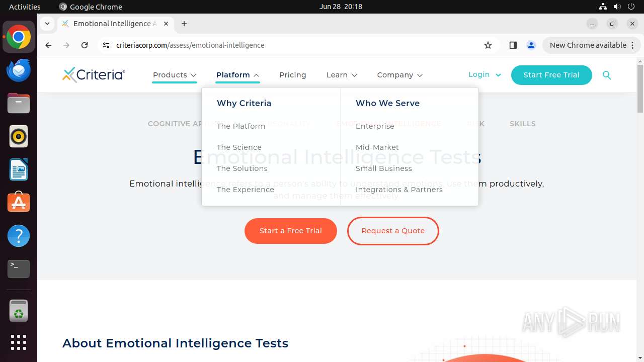Screen dimensions: 644x362
Task: Bookmark this page with the star icon
Action: click(x=488, y=45)
